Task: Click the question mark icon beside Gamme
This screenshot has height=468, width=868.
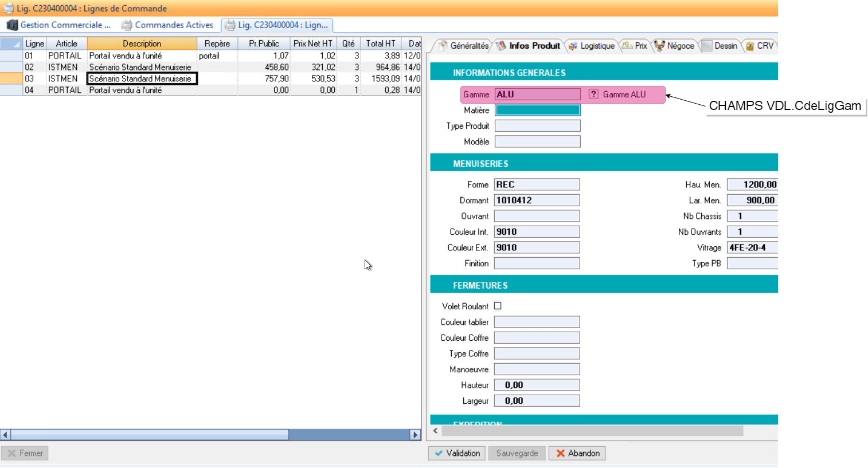Action: [593, 95]
